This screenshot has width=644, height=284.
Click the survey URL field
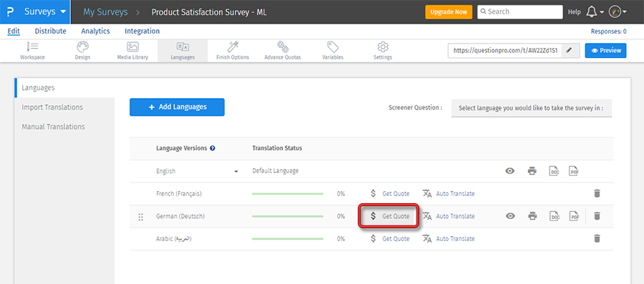pyautogui.click(x=504, y=51)
